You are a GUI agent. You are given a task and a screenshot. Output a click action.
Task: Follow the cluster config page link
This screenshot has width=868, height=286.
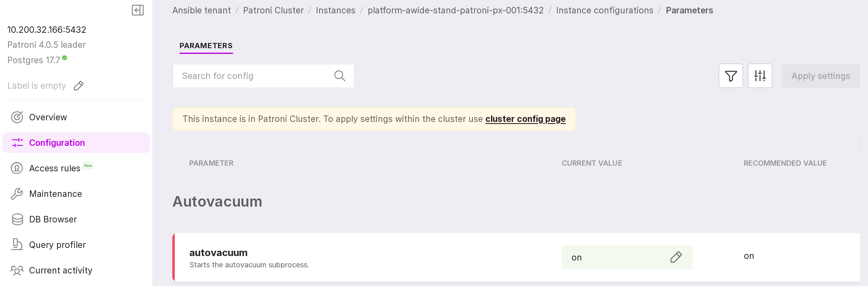click(525, 119)
